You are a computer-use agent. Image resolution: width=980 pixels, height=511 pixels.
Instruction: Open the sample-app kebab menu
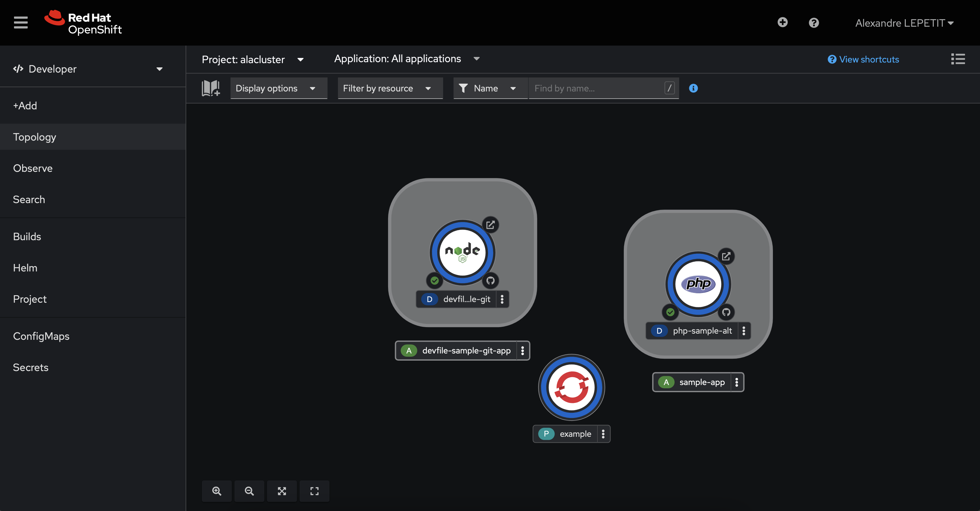point(736,382)
